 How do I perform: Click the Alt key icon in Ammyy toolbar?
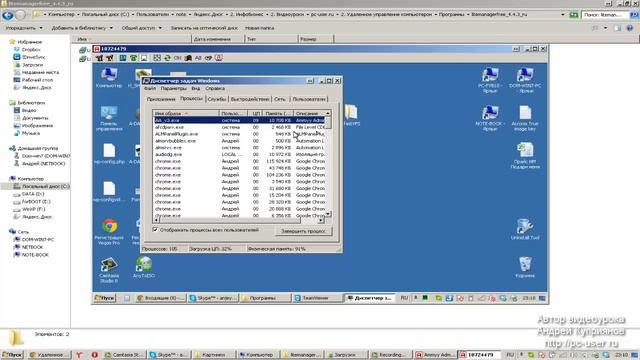tap(198, 58)
